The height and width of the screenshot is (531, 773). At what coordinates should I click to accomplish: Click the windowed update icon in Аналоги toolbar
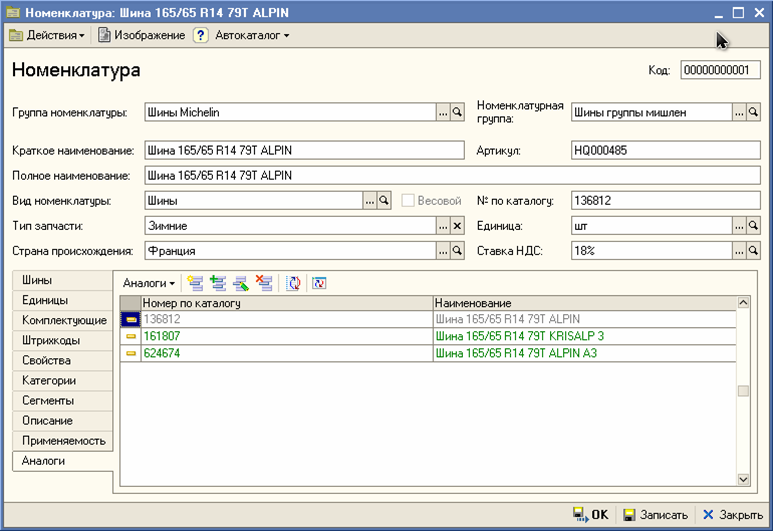tap(319, 283)
